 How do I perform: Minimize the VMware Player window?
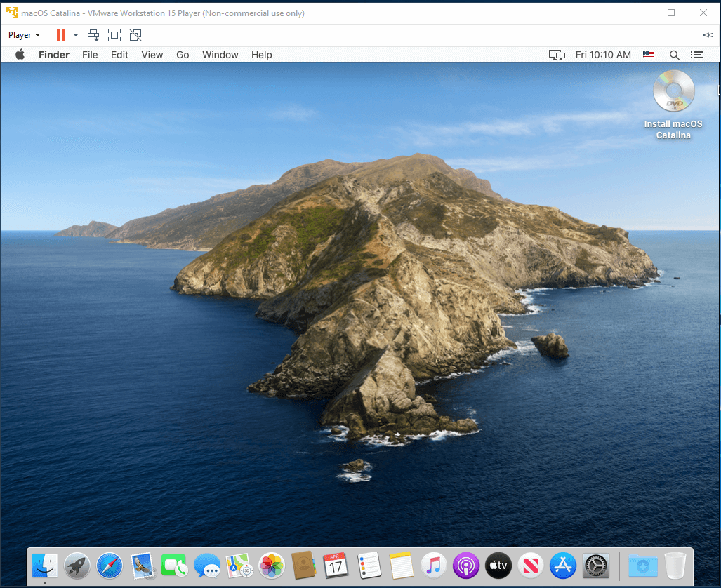click(639, 13)
